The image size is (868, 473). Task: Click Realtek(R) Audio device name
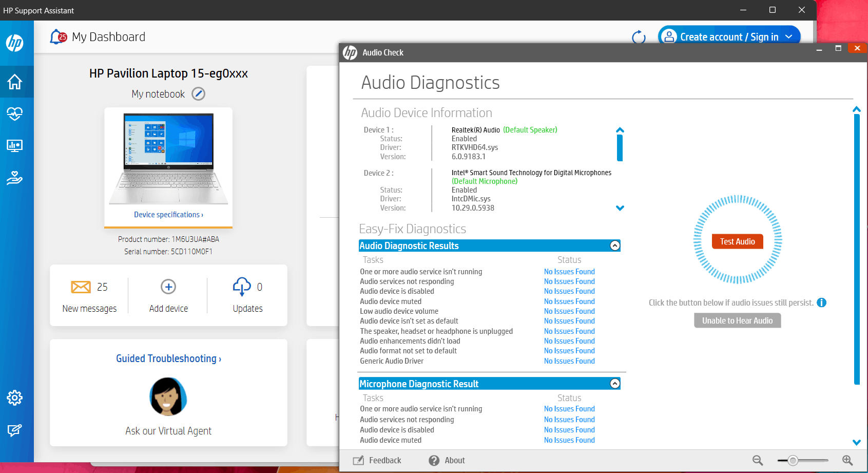pos(476,130)
